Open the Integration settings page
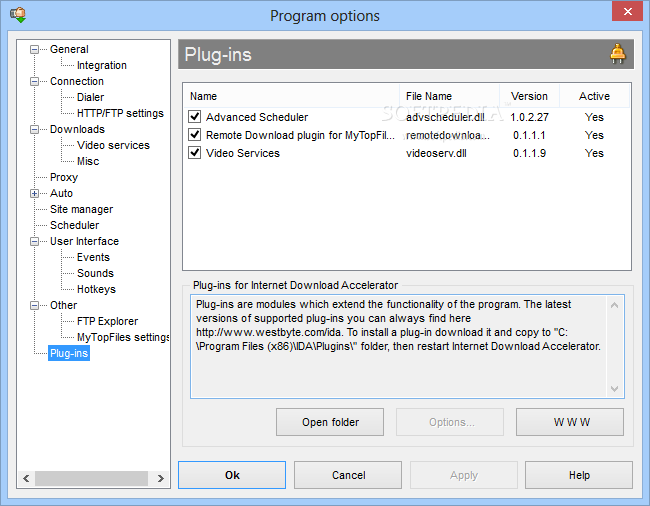This screenshot has width=650, height=506. (102, 65)
